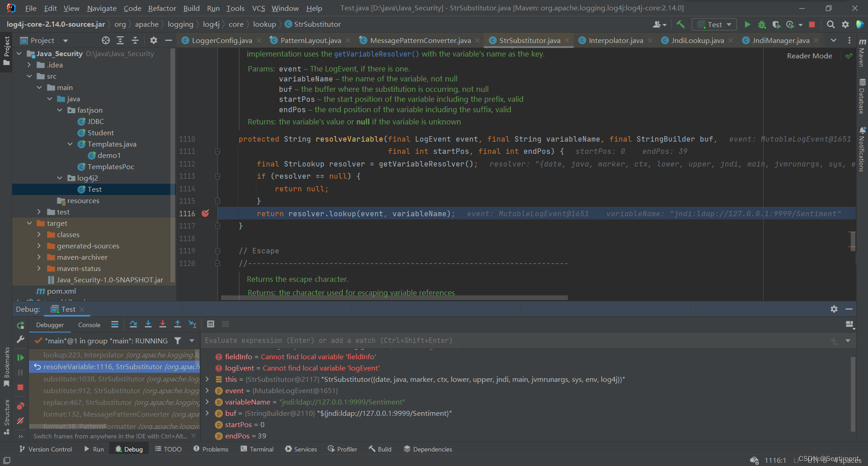The height and width of the screenshot is (466, 868).
Task: Stop the debug session from debug sidebar
Action: (x=20, y=387)
